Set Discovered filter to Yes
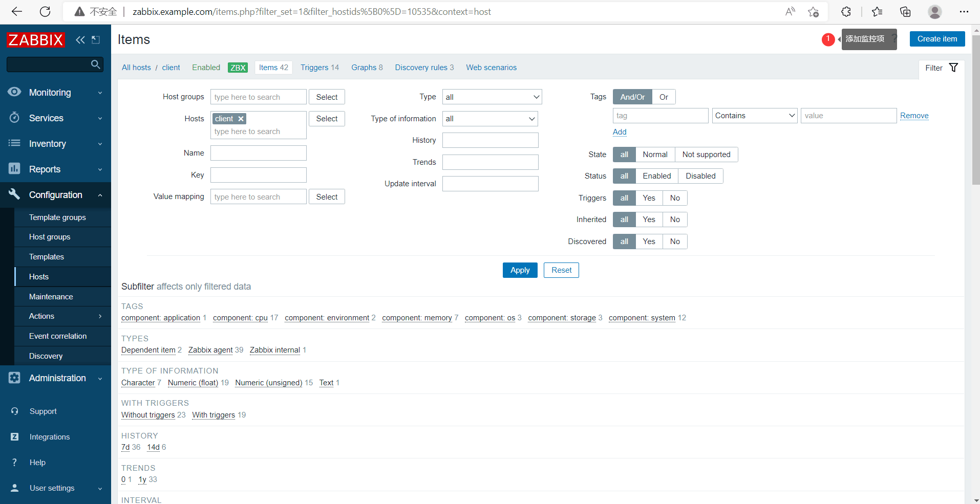The image size is (980, 504). pos(649,242)
